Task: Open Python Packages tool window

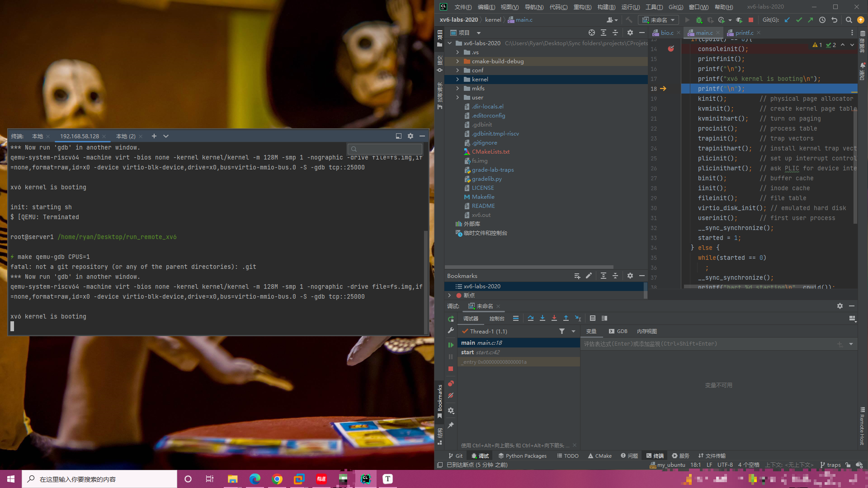Action: pos(522,456)
